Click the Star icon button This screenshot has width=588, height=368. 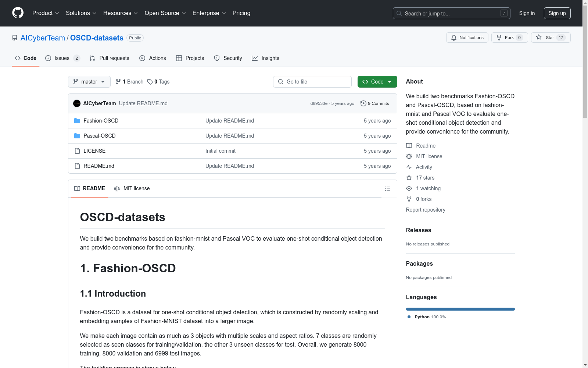point(539,37)
